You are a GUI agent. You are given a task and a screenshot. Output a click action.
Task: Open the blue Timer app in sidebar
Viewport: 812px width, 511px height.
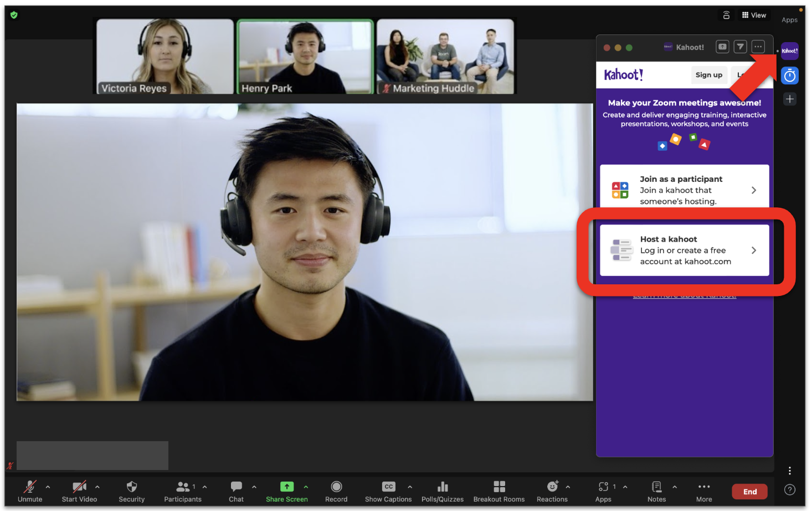click(x=790, y=75)
